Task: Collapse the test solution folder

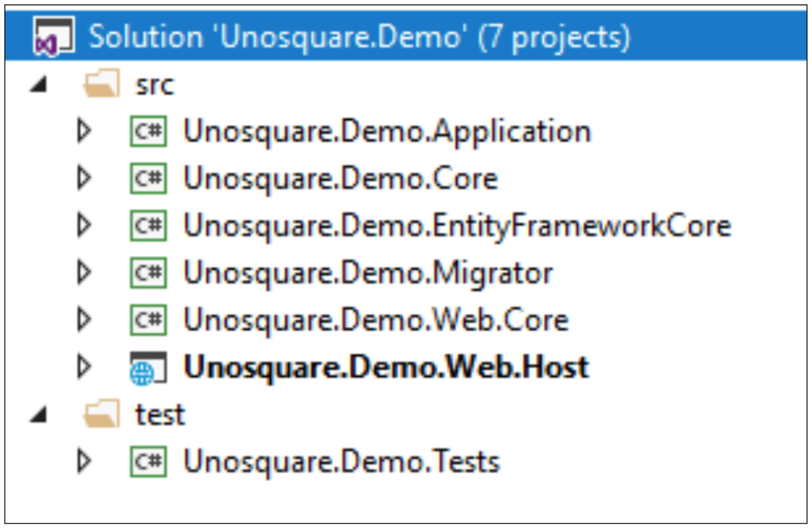Action: (x=38, y=416)
